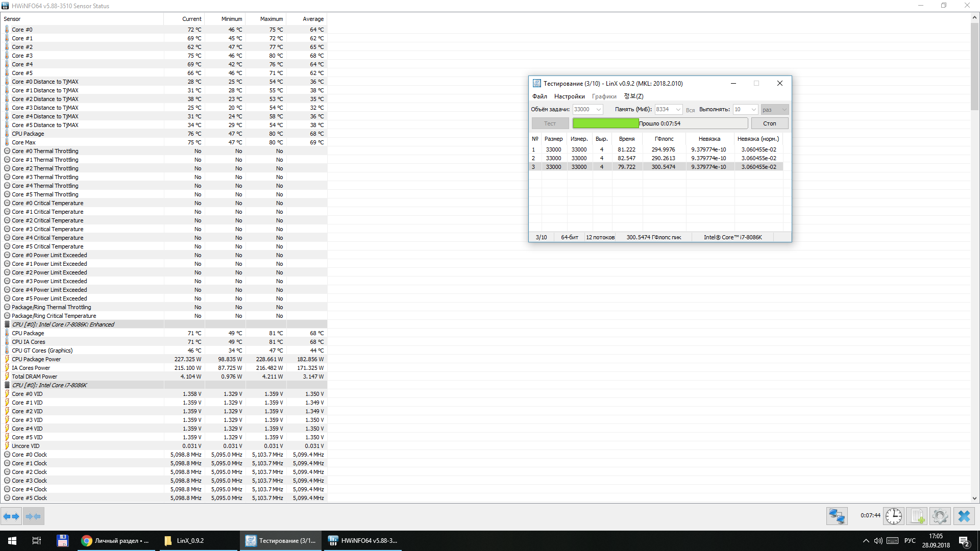The image size is (980, 551).
Task: Reset the sensor clock timer icon
Action: pyautogui.click(x=893, y=516)
